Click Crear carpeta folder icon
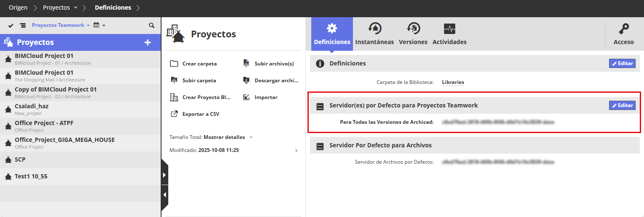Screen dimensions: 644x217 (174, 64)
